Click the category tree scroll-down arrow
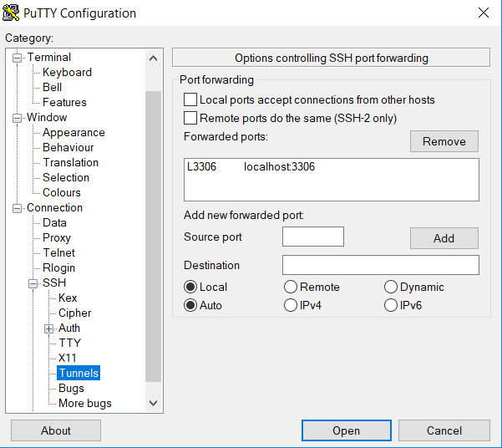This screenshot has width=502, height=448. [x=154, y=403]
